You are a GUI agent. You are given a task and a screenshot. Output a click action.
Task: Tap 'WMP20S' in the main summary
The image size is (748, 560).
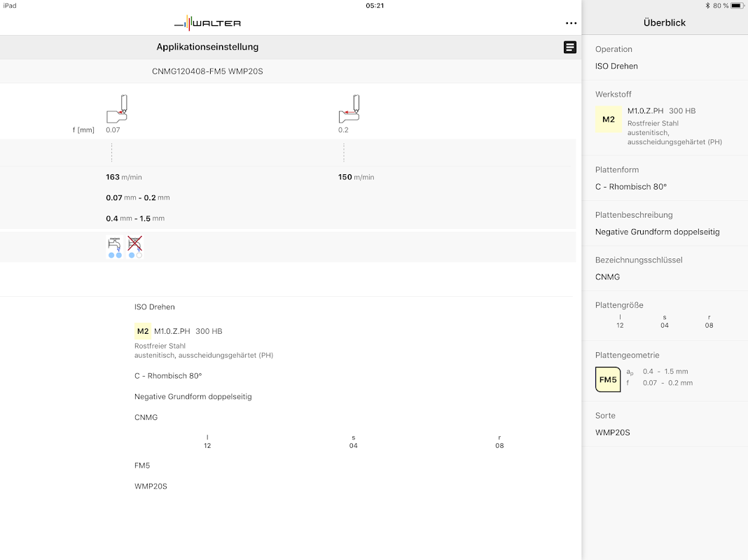point(151,486)
